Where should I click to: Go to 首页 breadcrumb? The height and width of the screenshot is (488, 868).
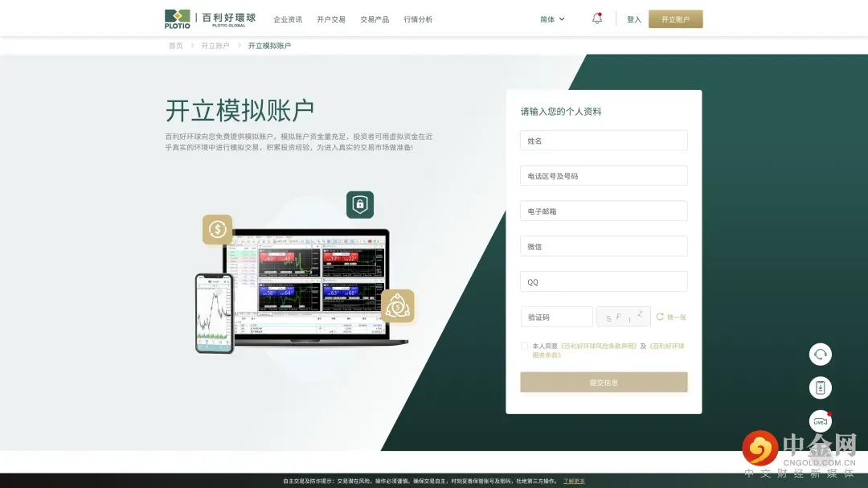(175, 45)
